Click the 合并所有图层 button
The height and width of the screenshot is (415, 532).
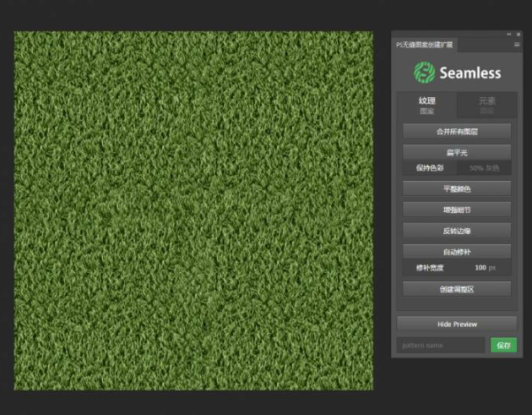pos(457,131)
